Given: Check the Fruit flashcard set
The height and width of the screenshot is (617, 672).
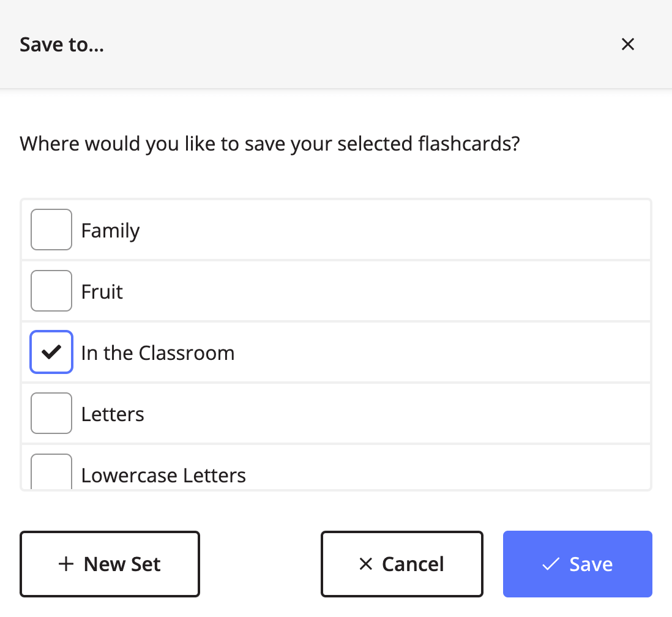Looking at the screenshot, I should coord(51,291).
